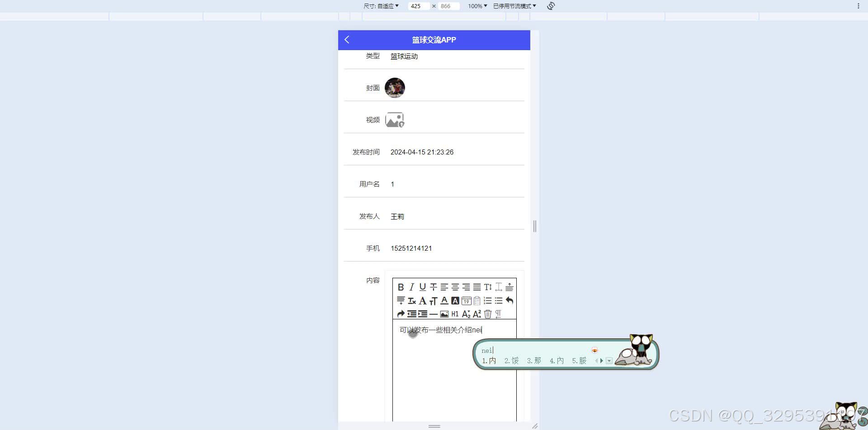This screenshot has width=868, height=430.
Task: Redo last editor action
Action: (x=401, y=314)
